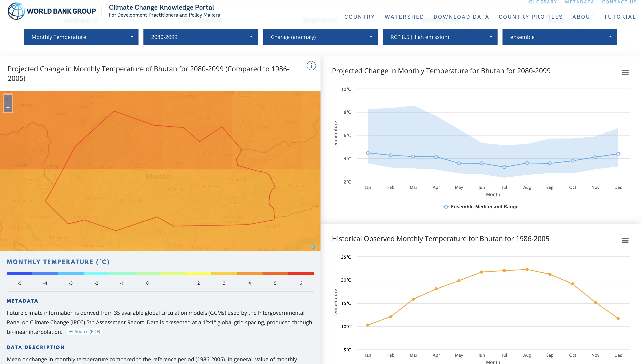
Task: Open the Change (anomaly) statistic dropdown
Action: coord(320,37)
